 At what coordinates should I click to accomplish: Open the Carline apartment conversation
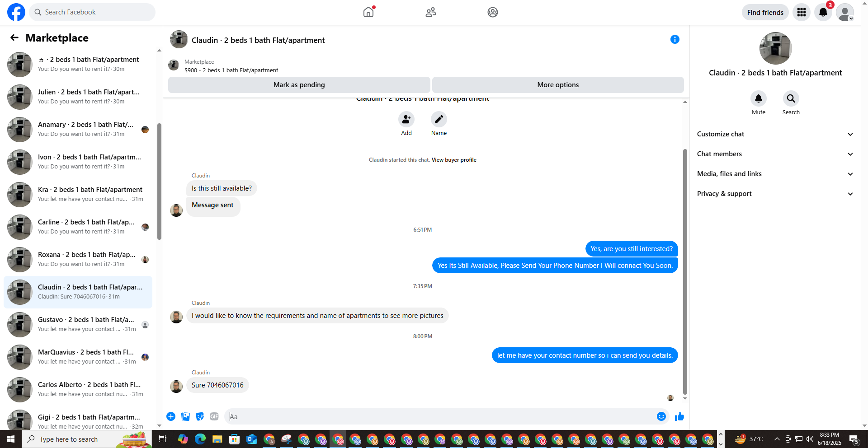pos(78,227)
